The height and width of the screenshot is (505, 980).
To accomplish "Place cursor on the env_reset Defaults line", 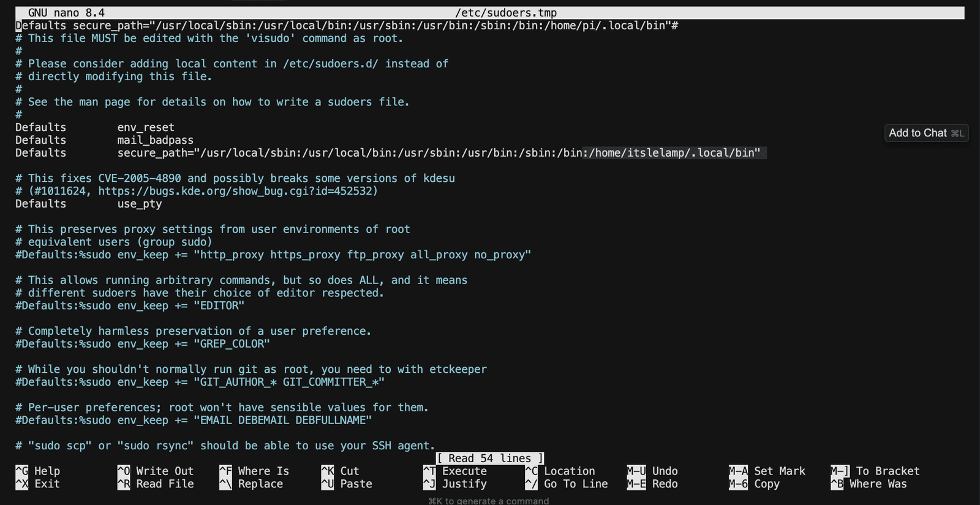I will pos(95,127).
